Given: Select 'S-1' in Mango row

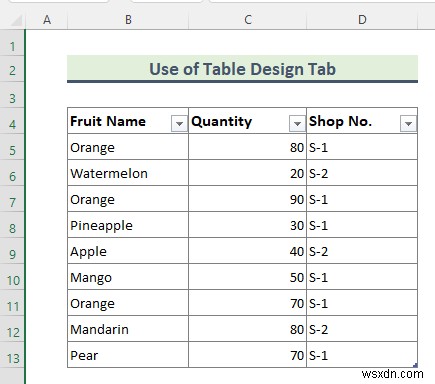Looking at the screenshot, I should 362,277.
